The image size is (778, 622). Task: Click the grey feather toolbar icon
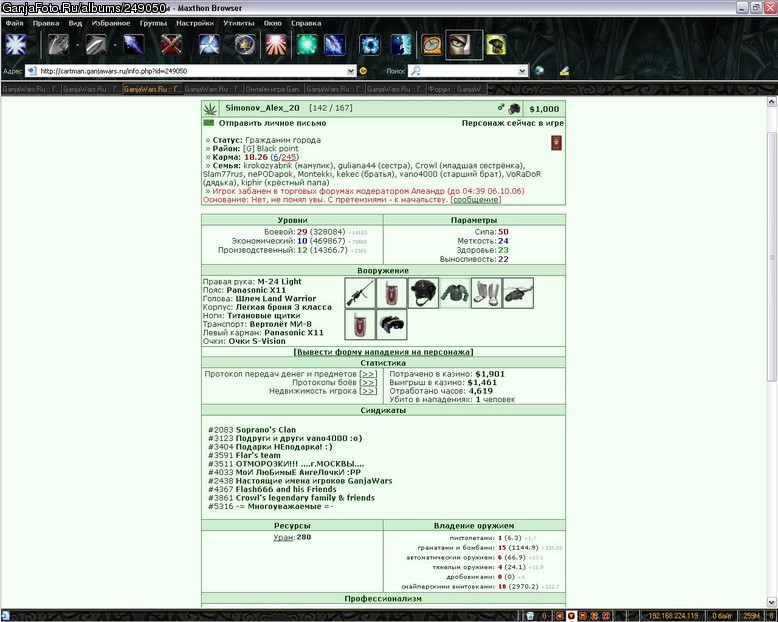[x=96, y=45]
